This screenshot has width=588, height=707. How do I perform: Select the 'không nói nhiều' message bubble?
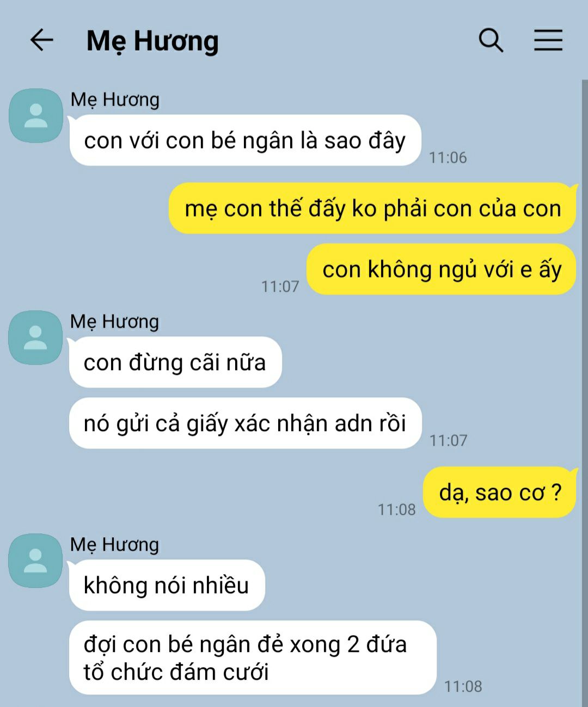coord(167,585)
